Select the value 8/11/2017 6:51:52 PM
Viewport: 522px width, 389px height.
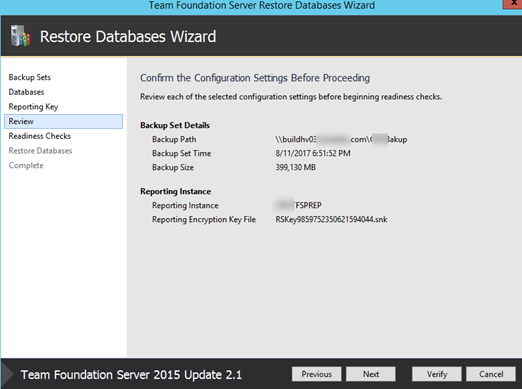(313, 153)
